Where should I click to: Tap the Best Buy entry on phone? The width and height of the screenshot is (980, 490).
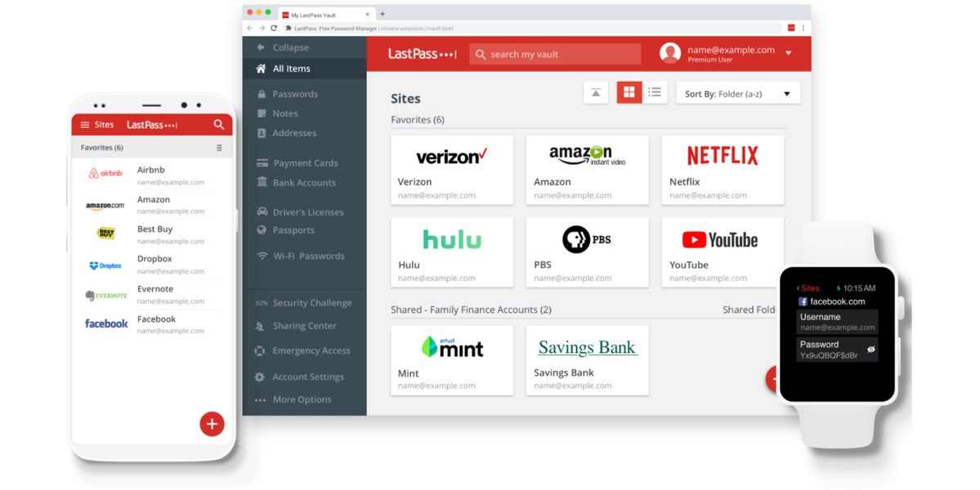tap(150, 234)
